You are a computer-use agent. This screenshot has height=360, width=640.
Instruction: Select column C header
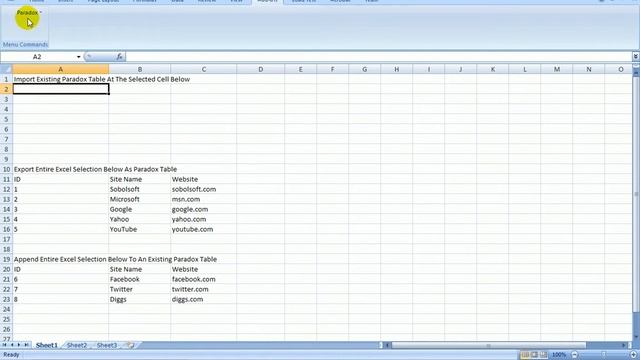tap(204, 69)
